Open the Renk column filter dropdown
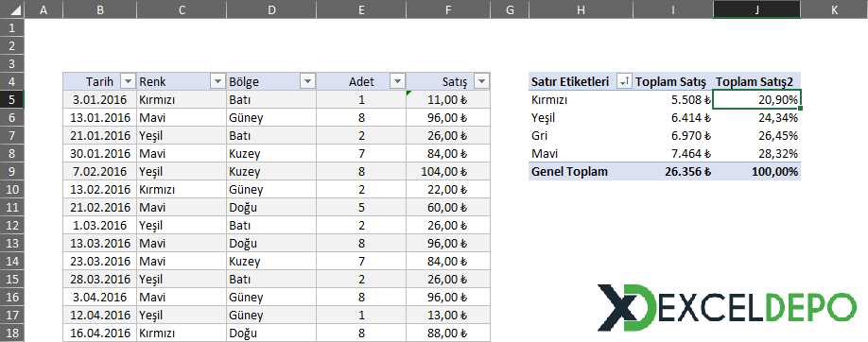 [217, 82]
